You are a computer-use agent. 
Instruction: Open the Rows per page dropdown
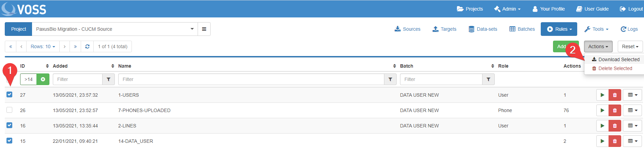pyautogui.click(x=43, y=46)
